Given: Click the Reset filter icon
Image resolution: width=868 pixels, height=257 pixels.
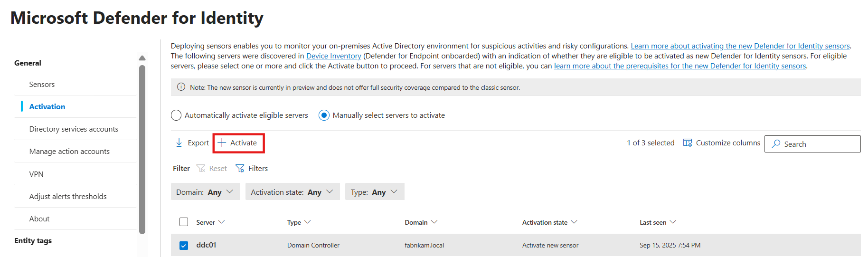Looking at the screenshot, I should point(201,169).
